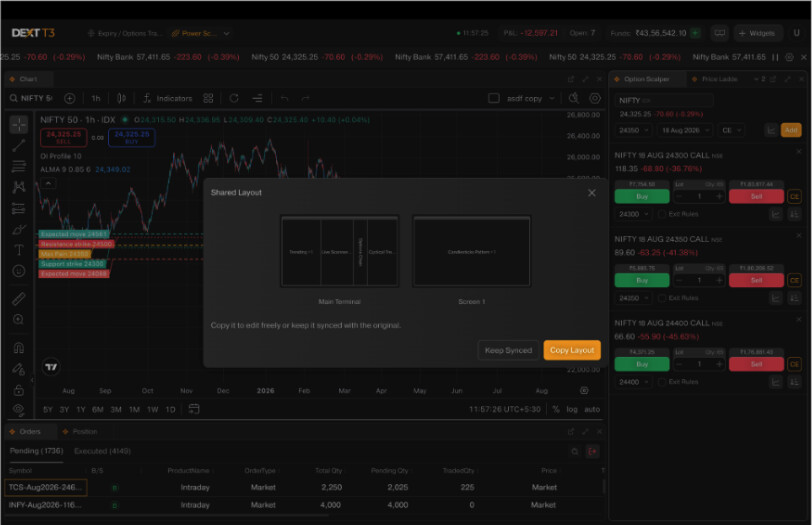
Task: Select the chart zoom-in tool
Action: (19, 319)
